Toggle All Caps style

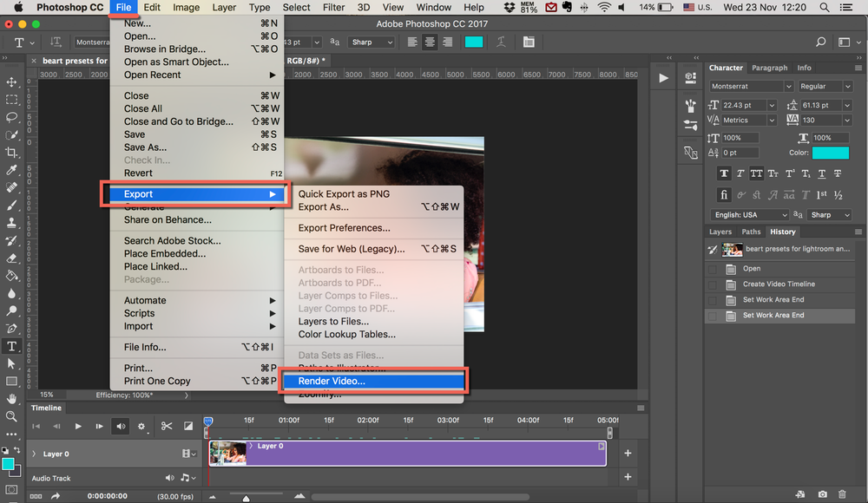(x=756, y=173)
